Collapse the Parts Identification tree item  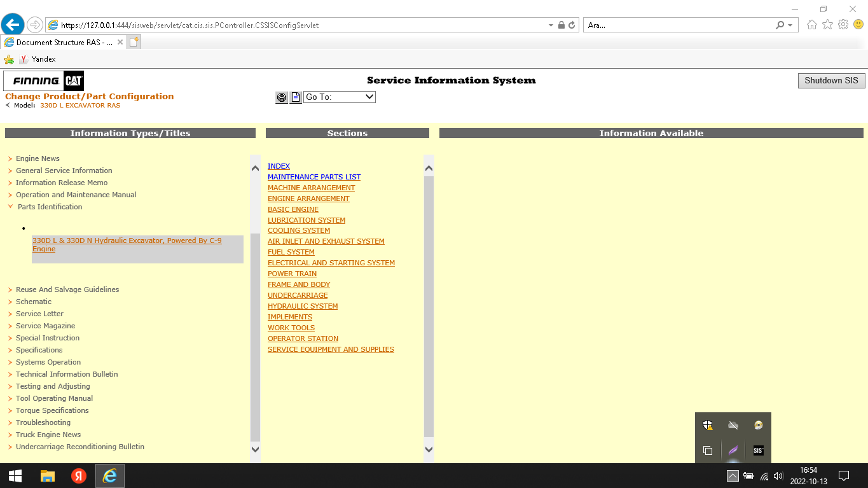tap(10, 207)
